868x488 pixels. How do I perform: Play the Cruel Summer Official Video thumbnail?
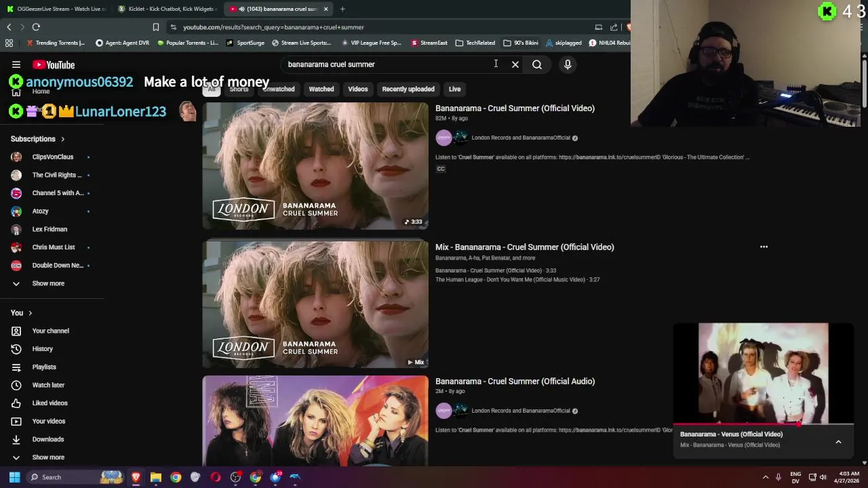(x=315, y=166)
